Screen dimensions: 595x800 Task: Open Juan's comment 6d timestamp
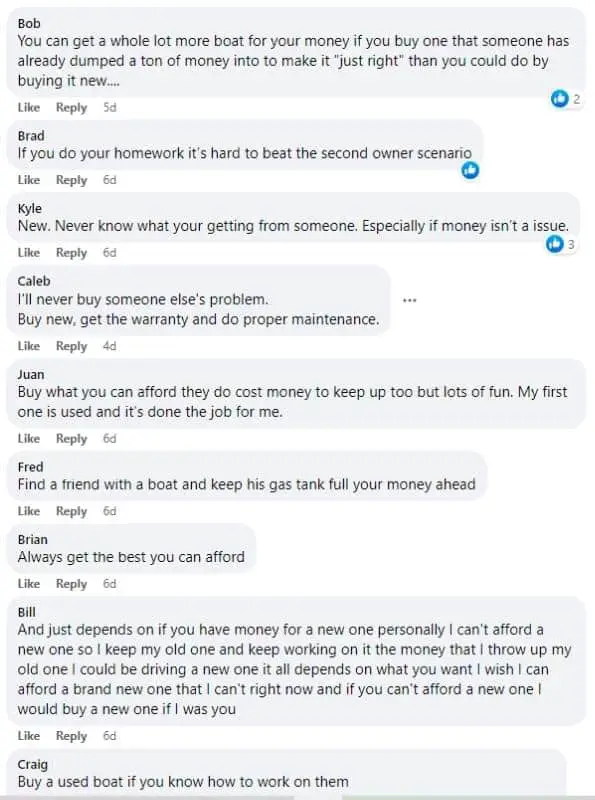[110, 439]
